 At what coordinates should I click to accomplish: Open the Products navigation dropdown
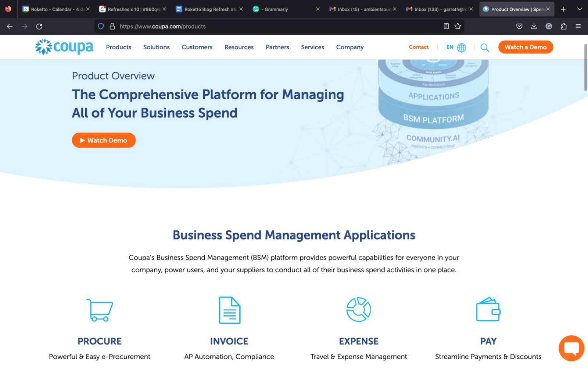118,47
